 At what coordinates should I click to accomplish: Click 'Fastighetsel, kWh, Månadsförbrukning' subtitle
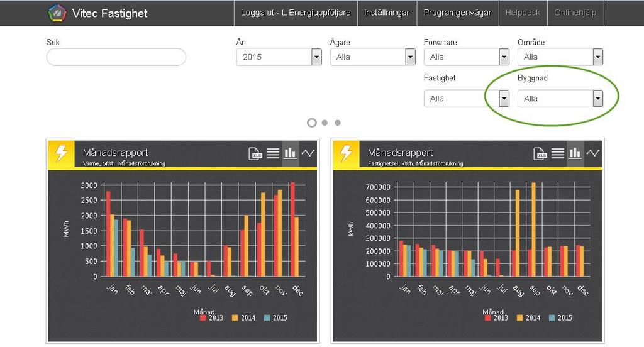416,163
